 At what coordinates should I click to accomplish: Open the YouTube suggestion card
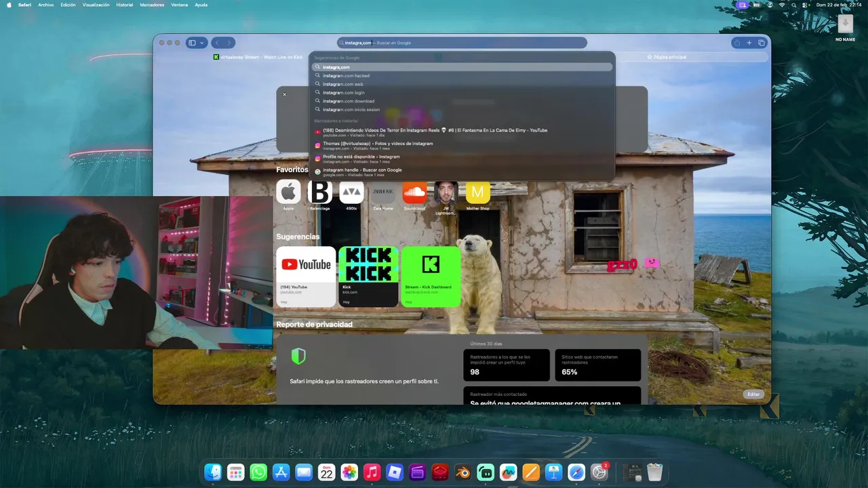[306, 277]
